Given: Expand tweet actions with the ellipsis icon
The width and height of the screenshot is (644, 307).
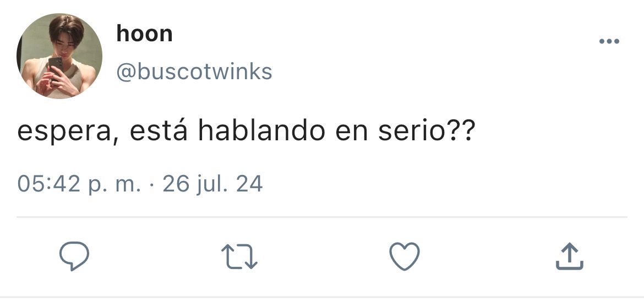Looking at the screenshot, I should point(609,41).
